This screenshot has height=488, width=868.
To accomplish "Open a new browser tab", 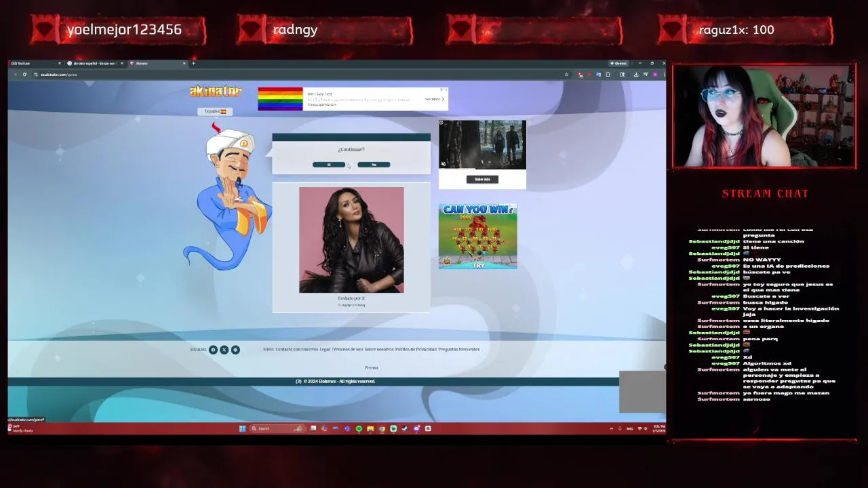I will (x=193, y=64).
